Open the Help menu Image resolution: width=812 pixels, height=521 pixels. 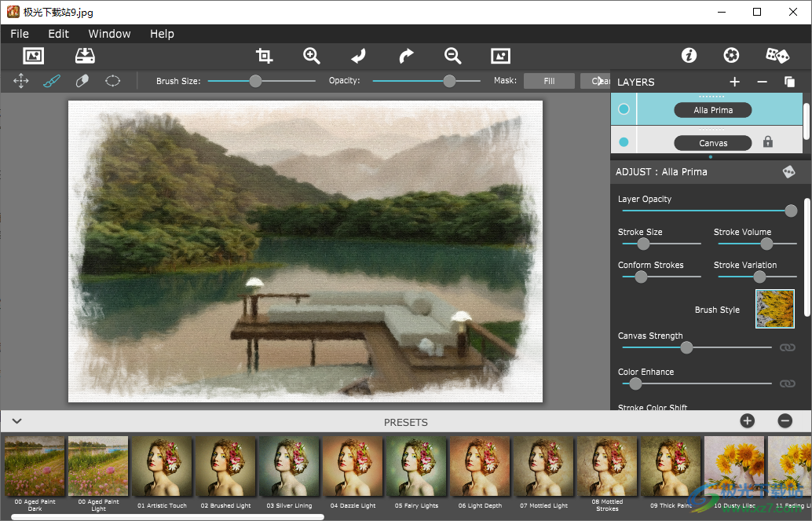[162, 34]
